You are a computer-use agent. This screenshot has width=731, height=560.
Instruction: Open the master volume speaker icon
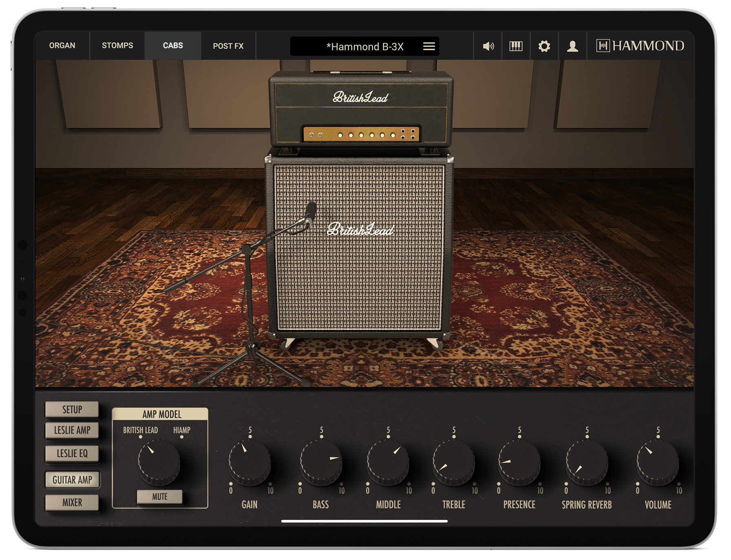click(488, 46)
